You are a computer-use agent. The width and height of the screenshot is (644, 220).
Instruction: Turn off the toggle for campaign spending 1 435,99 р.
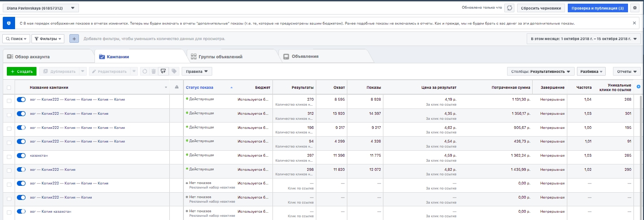coord(21,170)
